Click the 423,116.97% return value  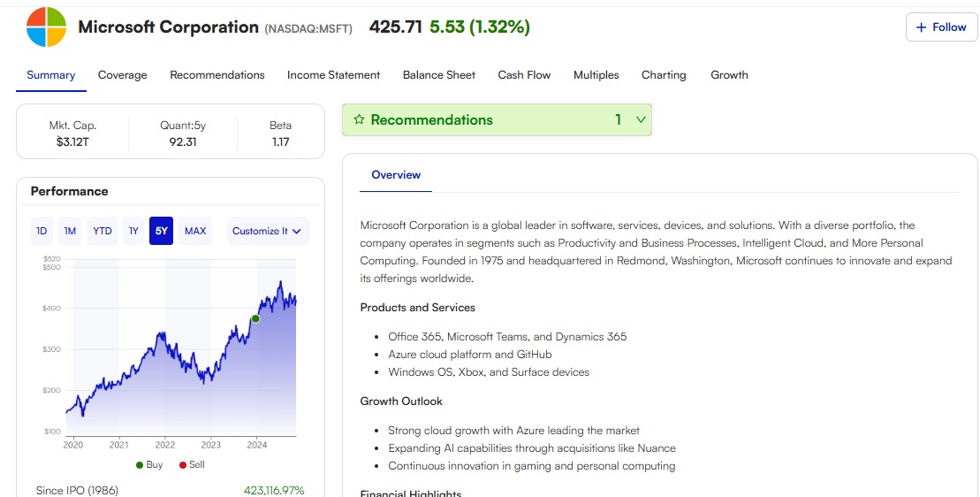coord(274,490)
